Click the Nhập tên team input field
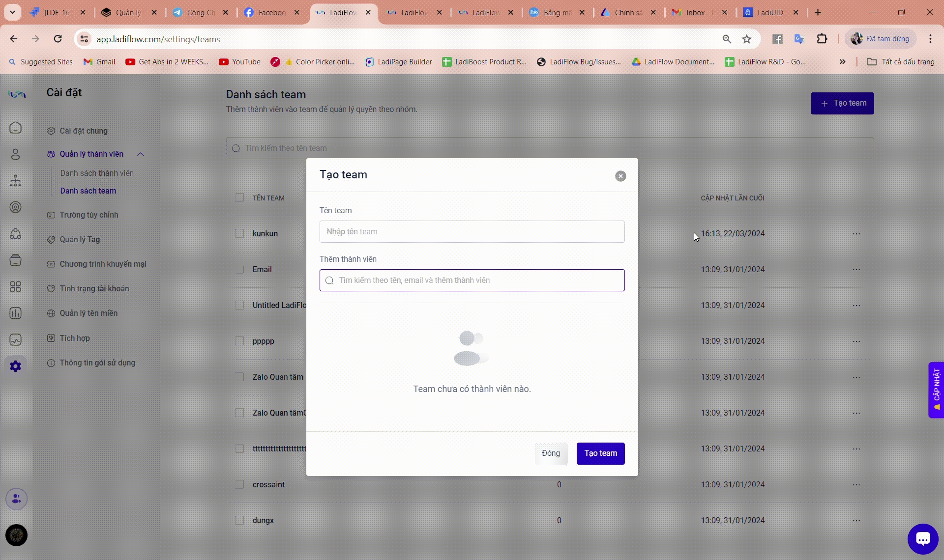 tap(472, 232)
